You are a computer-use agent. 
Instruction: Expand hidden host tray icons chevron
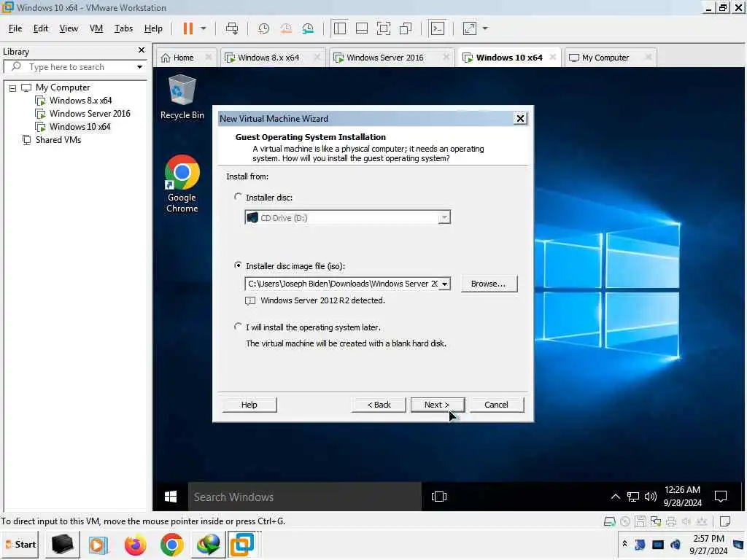(624, 544)
